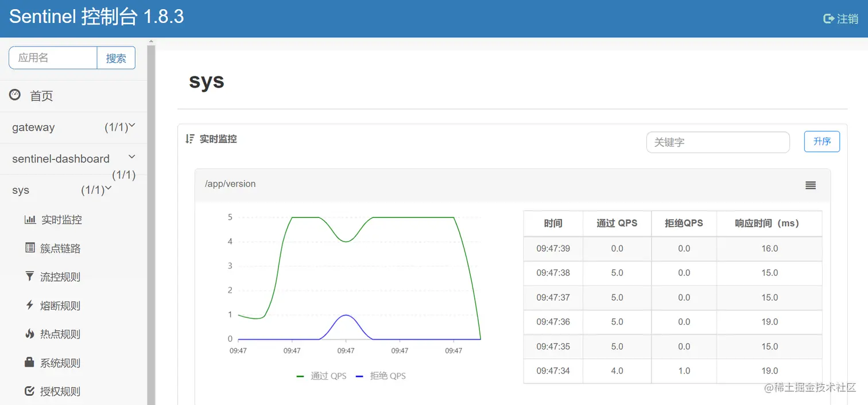
Task: Click the 注销 logout link
Action: (x=847, y=19)
